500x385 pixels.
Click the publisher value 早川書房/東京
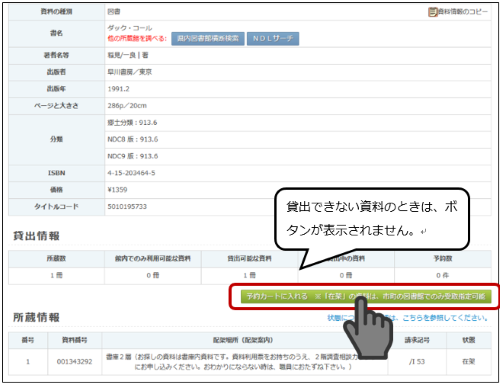pos(130,72)
